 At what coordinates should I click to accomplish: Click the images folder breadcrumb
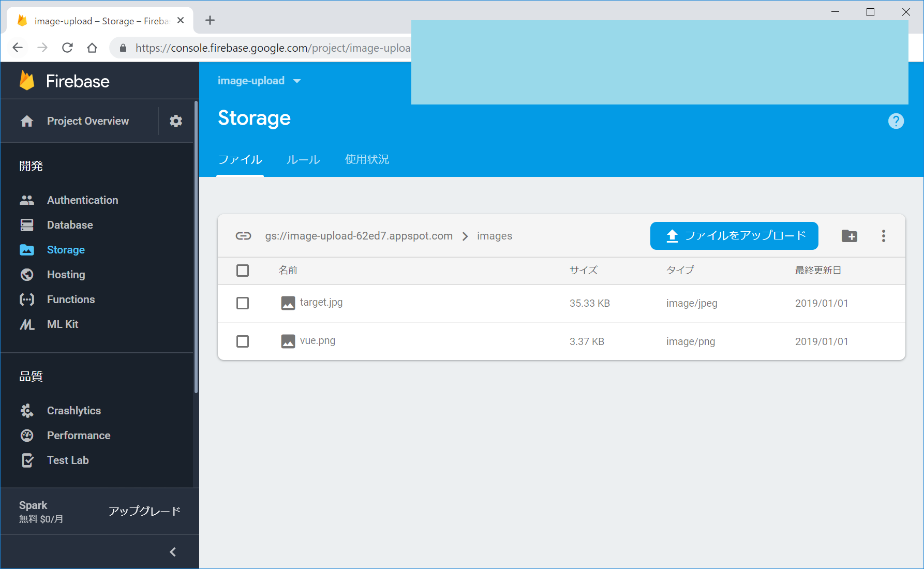[494, 236]
